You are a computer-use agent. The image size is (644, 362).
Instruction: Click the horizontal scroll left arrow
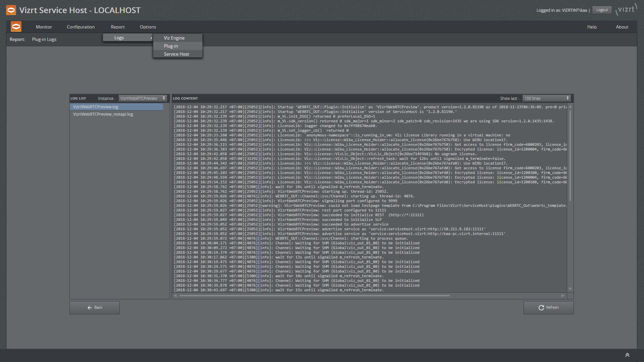[175, 296]
